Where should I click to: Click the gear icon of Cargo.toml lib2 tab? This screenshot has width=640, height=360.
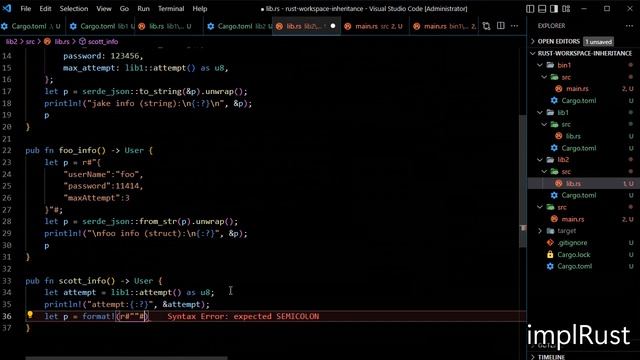coord(211,26)
